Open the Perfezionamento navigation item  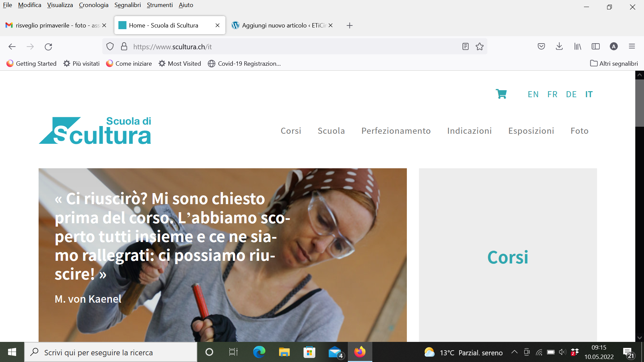(396, 131)
